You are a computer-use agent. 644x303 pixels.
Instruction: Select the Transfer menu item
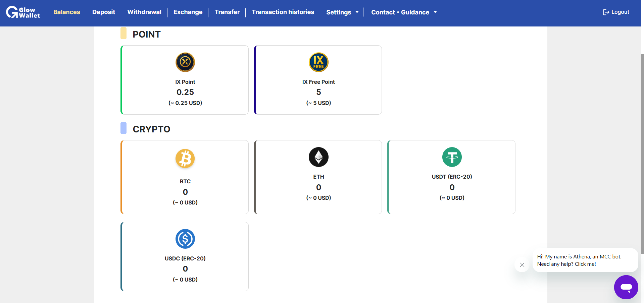(x=227, y=12)
